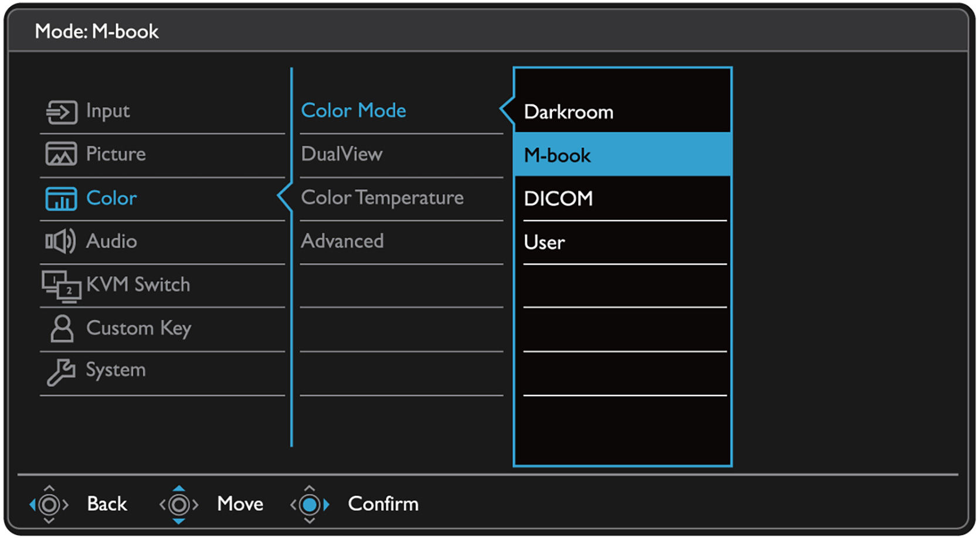Open the DualView submenu
The height and width of the screenshot is (538, 980).
coord(342,154)
